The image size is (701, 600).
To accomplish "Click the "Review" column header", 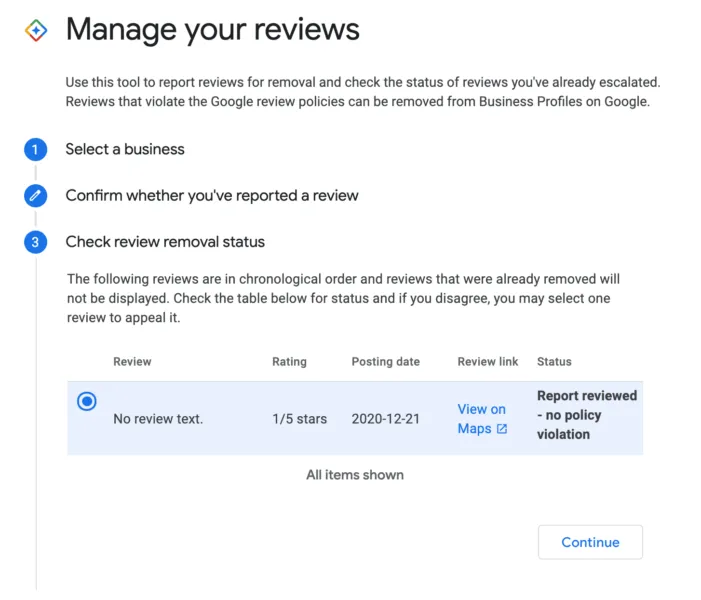I will [132, 361].
